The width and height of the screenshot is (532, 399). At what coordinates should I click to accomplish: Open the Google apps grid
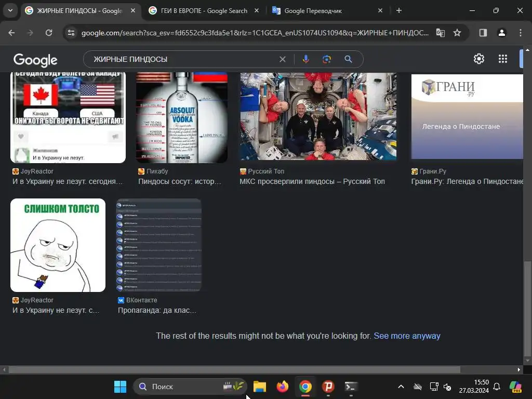click(503, 59)
